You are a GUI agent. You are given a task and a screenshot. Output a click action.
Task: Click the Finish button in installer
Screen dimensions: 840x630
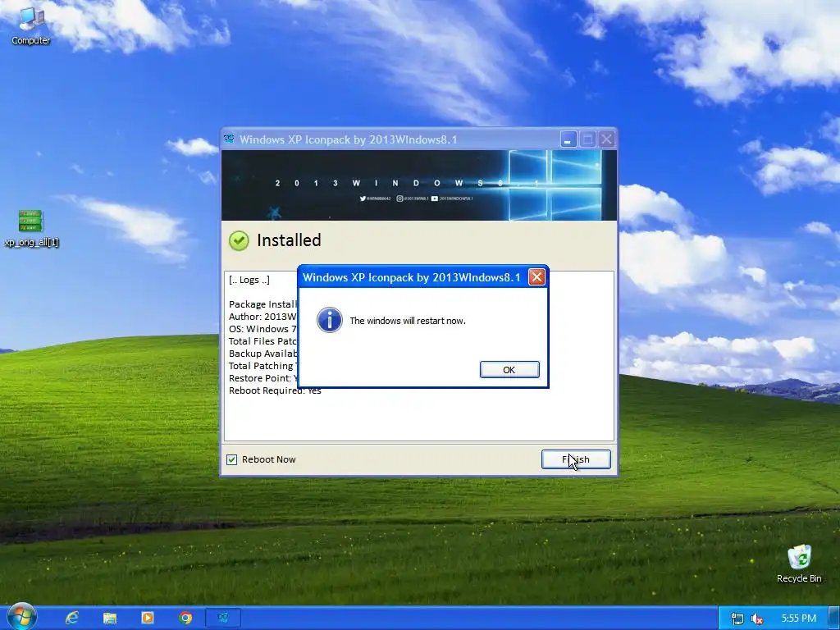(x=576, y=459)
